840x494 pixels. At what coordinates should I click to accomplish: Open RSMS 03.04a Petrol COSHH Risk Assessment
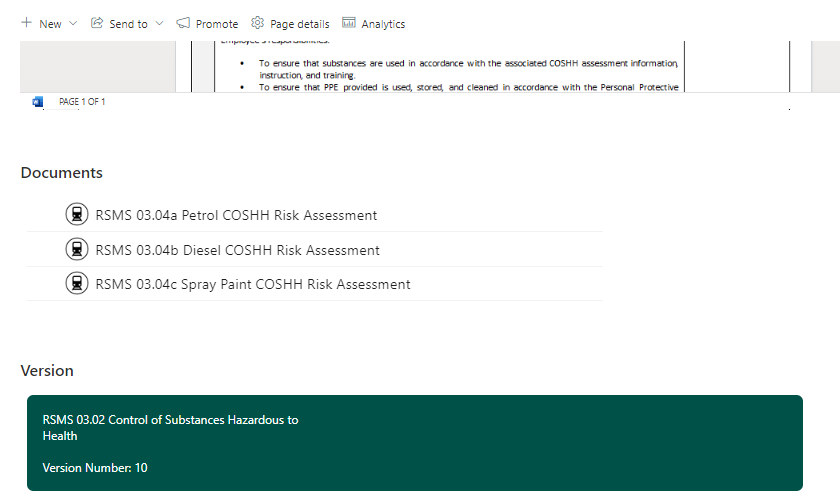pyautogui.click(x=236, y=215)
